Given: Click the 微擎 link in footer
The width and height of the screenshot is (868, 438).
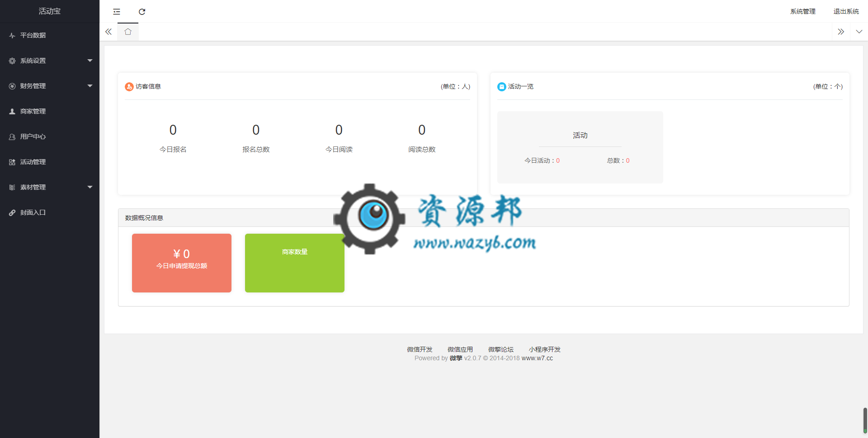Looking at the screenshot, I should click(x=456, y=358).
